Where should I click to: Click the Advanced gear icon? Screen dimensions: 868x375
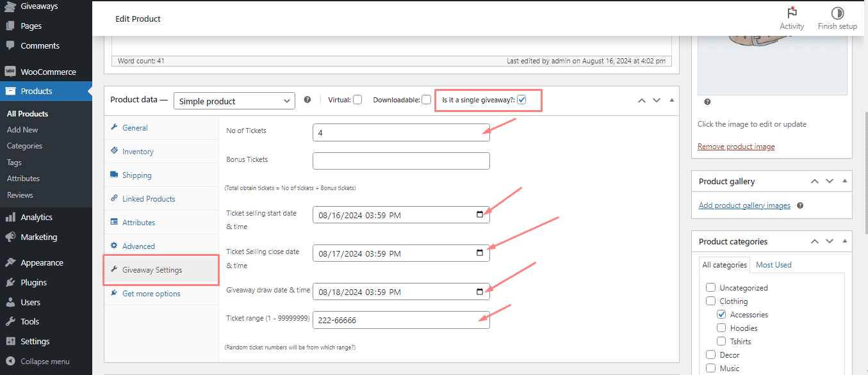click(114, 246)
